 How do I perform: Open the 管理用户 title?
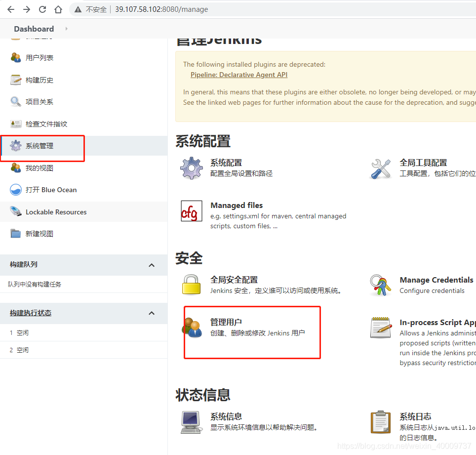(226, 322)
